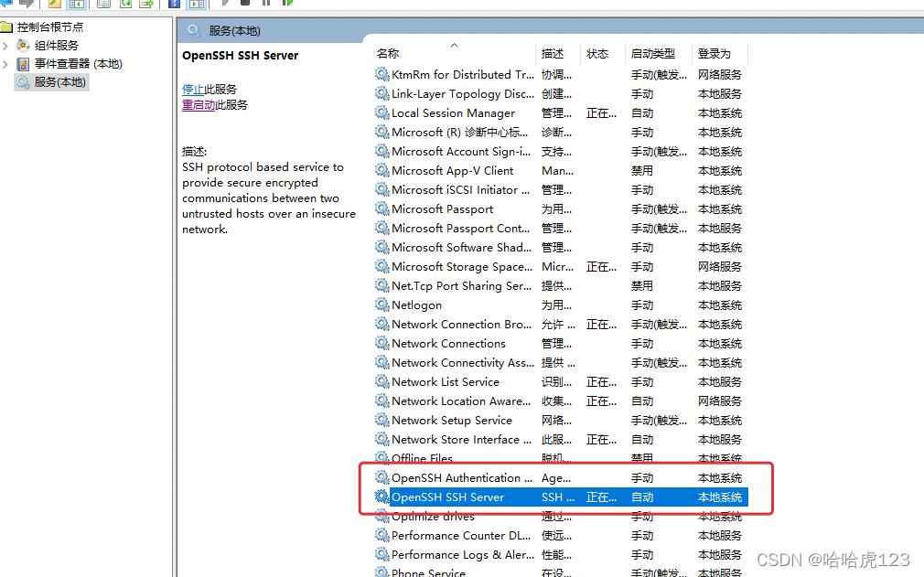Click the square Stop Service toolbar icon
Image resolution: width=924 pixels, height=577 pixels.
[x=245, y=3]
